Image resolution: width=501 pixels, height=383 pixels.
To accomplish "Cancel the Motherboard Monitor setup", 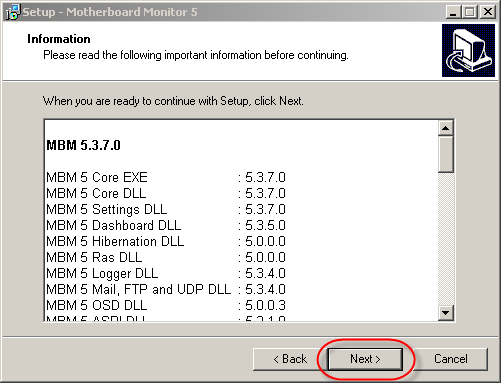I will point(450,359).
